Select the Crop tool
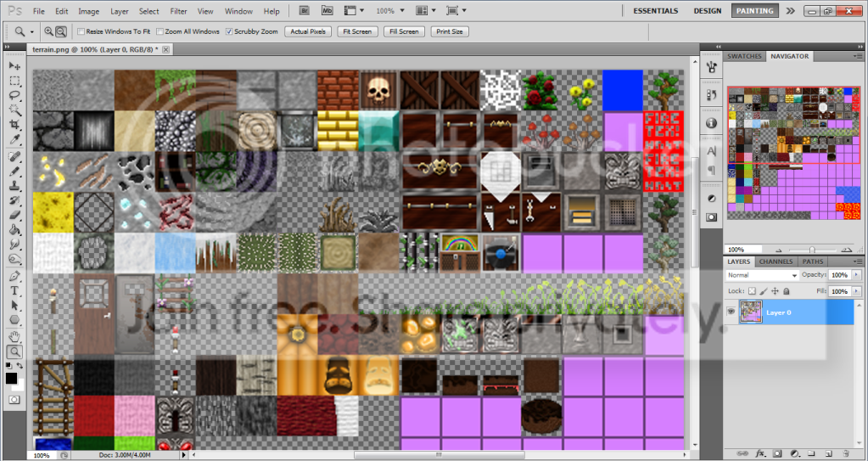Screen dimensions: 868x461 14,124
